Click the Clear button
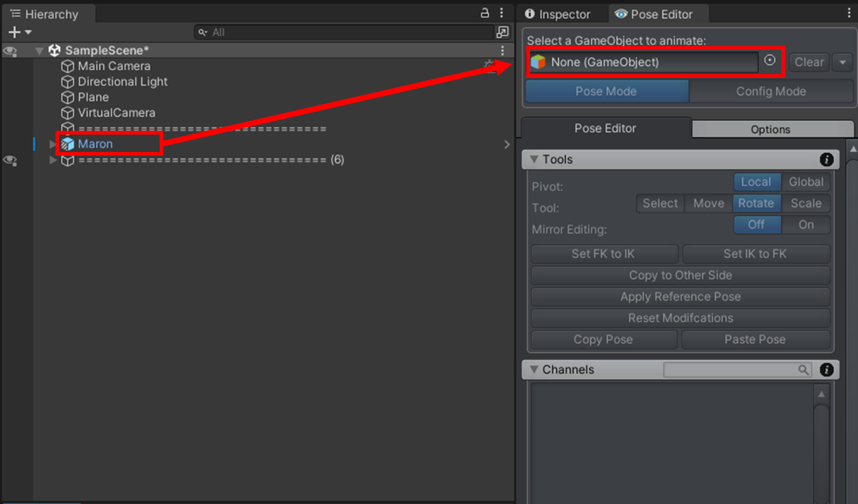 808,62
